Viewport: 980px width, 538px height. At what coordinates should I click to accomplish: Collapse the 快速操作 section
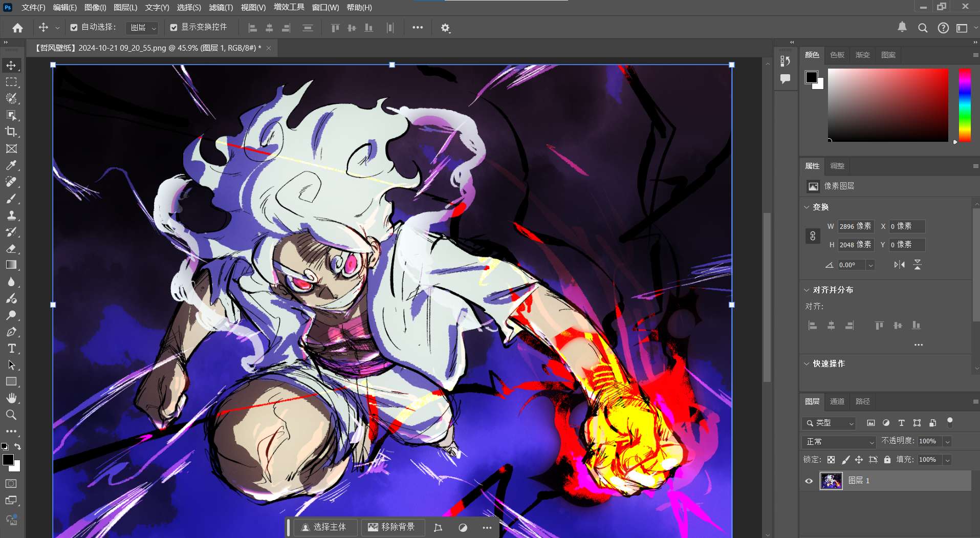(x=807, y=364)
